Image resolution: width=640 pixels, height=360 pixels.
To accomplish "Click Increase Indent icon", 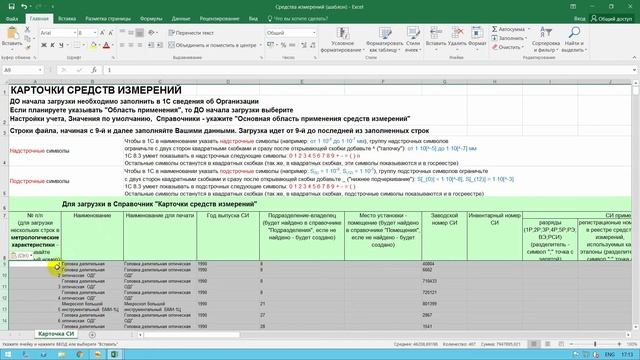I will tap(160, 45).
